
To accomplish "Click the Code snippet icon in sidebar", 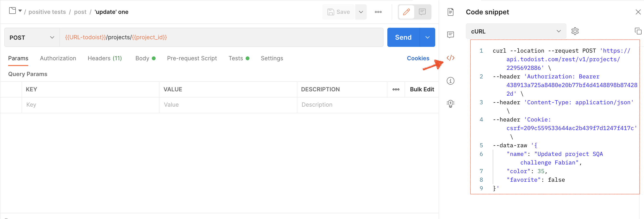I will point(450,58).
